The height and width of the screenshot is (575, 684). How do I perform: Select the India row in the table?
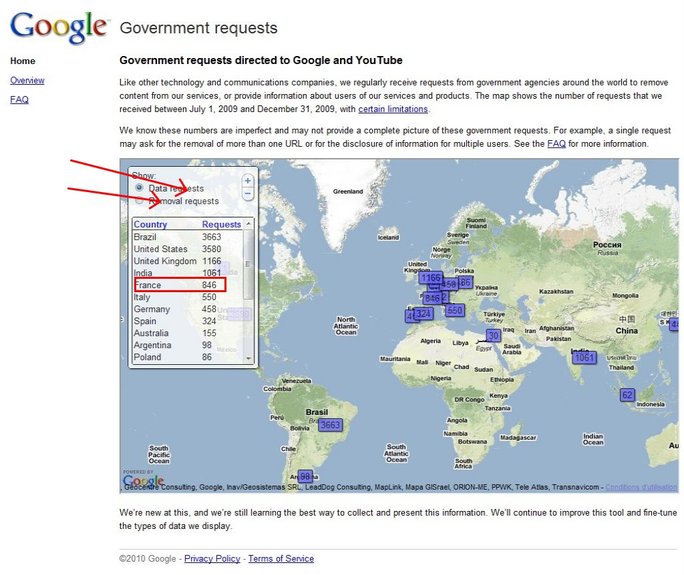click(188, 273)
